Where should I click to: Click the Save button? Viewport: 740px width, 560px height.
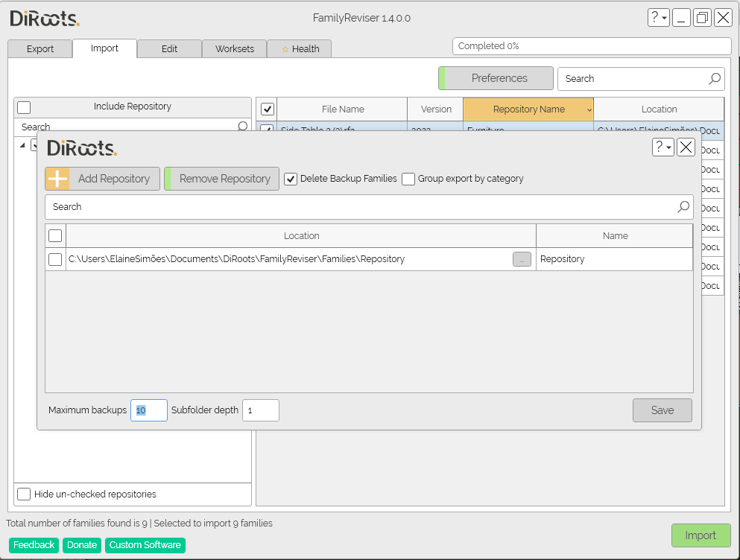(662, 410)
